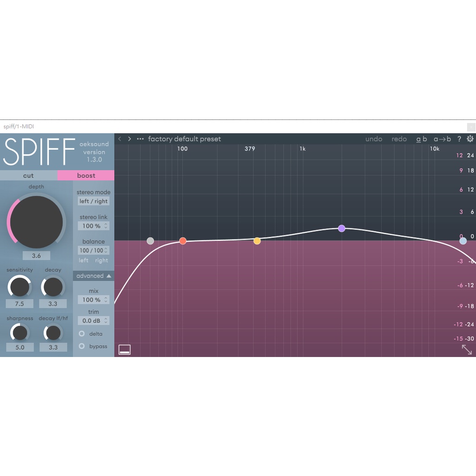Click the keyboard icon at bottom left
The image size is (476, 476).
124,349
